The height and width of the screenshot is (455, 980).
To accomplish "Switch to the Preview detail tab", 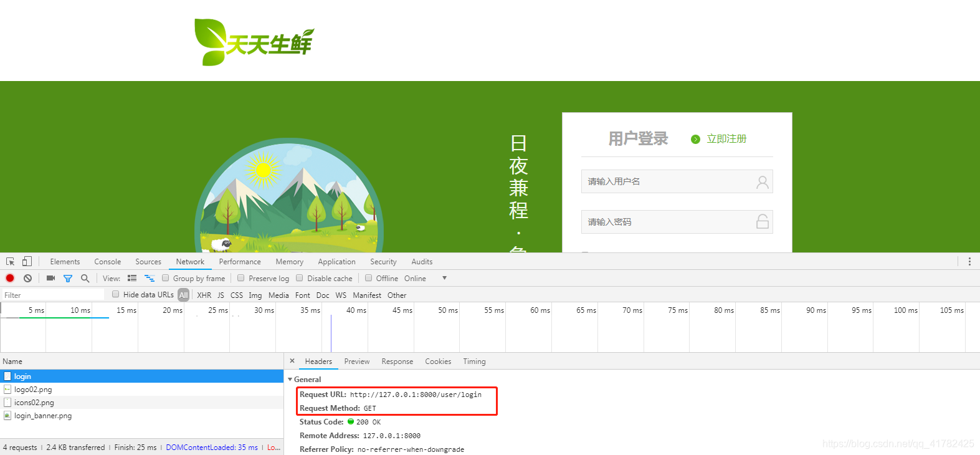I will coord(357,362).
